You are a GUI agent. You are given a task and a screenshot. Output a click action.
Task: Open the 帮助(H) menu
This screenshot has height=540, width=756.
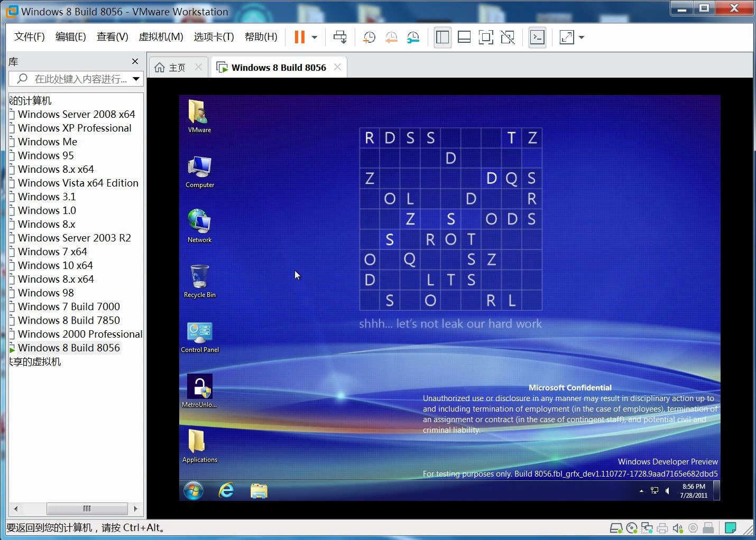pyautogui.click(x=261, y=36)
